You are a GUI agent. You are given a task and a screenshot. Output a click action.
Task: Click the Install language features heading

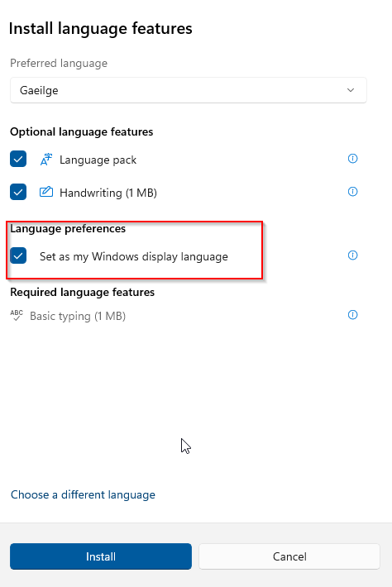tap(100, 29)
